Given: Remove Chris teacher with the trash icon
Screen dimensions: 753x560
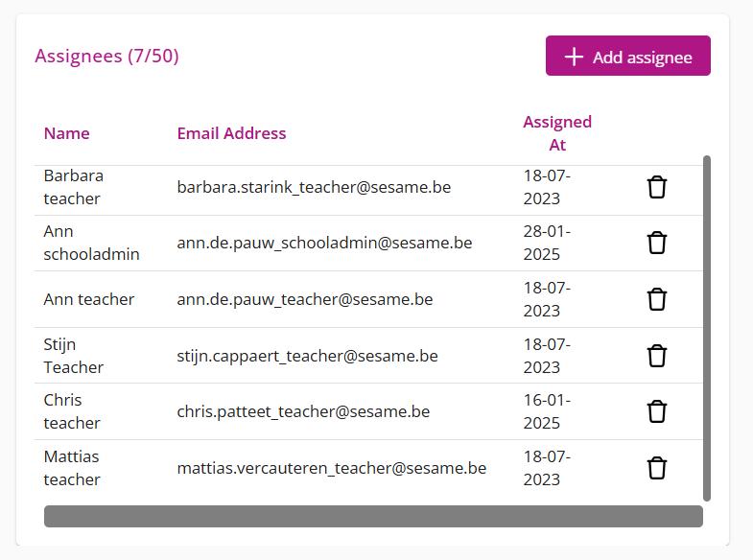Looking at the screenshot, I should [x=656, y=411].
